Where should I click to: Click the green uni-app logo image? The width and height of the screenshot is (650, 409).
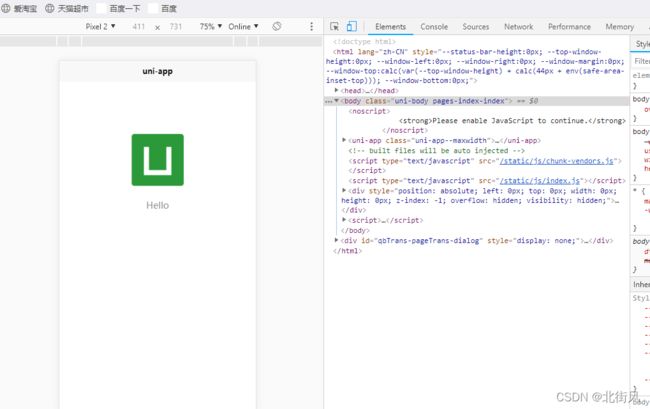[158, 160]
